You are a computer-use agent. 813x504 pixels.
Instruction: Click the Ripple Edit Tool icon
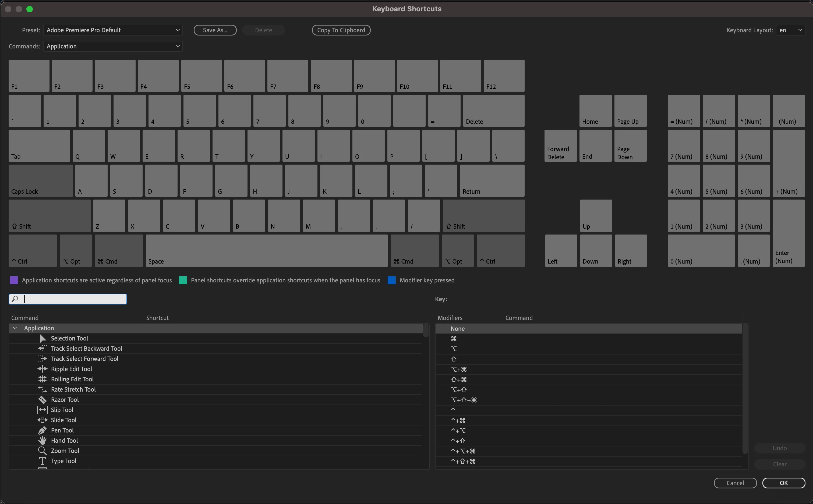point(42,369)
